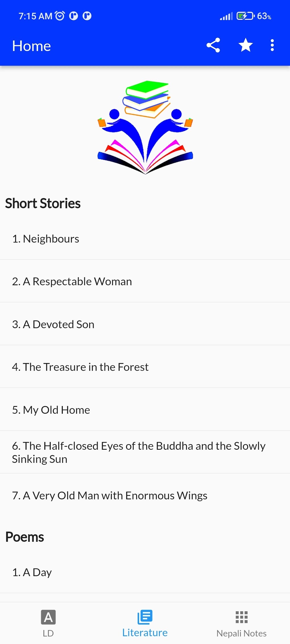Tap the battery charging status icon
290x644 pixels.
245,16
